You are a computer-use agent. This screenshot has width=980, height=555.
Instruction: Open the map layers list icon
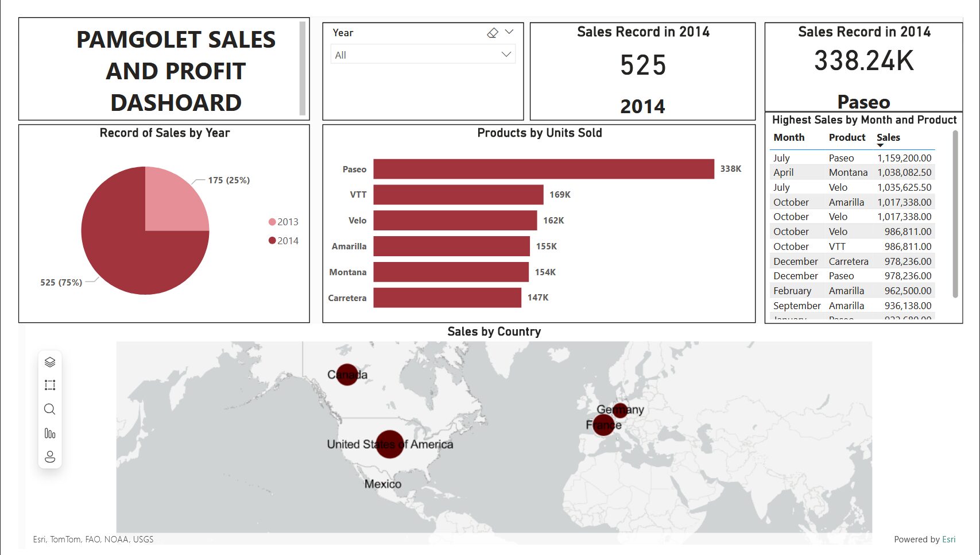[x=50, y=362]
